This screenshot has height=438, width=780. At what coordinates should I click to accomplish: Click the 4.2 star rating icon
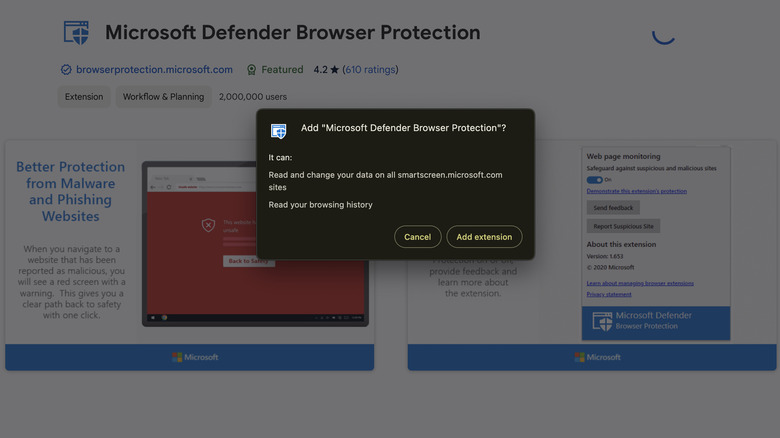(334, 70)
